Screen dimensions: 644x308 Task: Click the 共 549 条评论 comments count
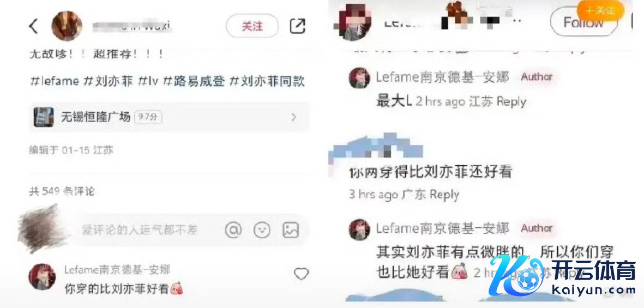62,191
